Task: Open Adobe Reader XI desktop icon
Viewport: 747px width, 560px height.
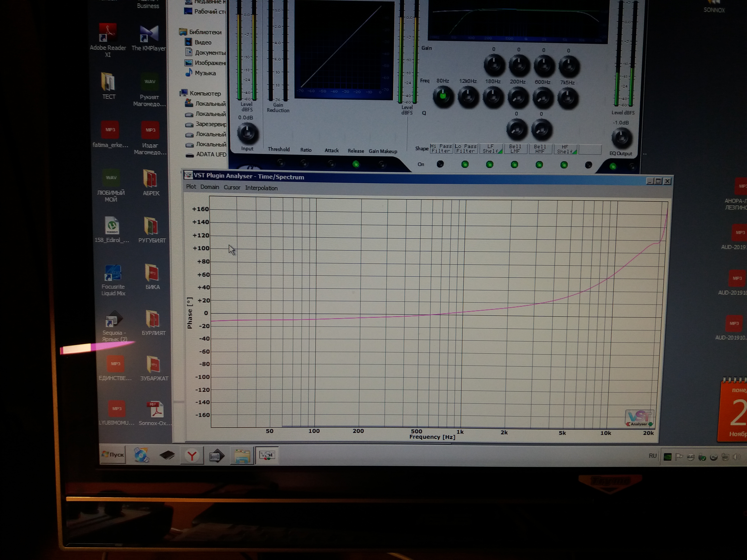Action: pyautogui.click(x=108, y=33)
